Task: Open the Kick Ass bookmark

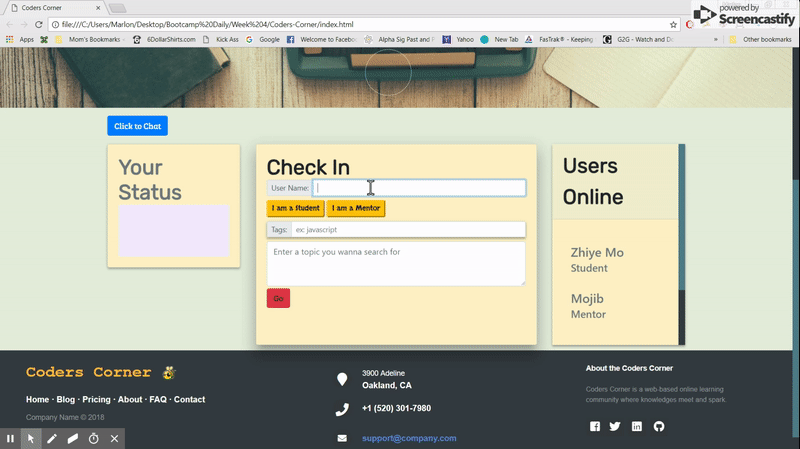Action: point(221,39)
